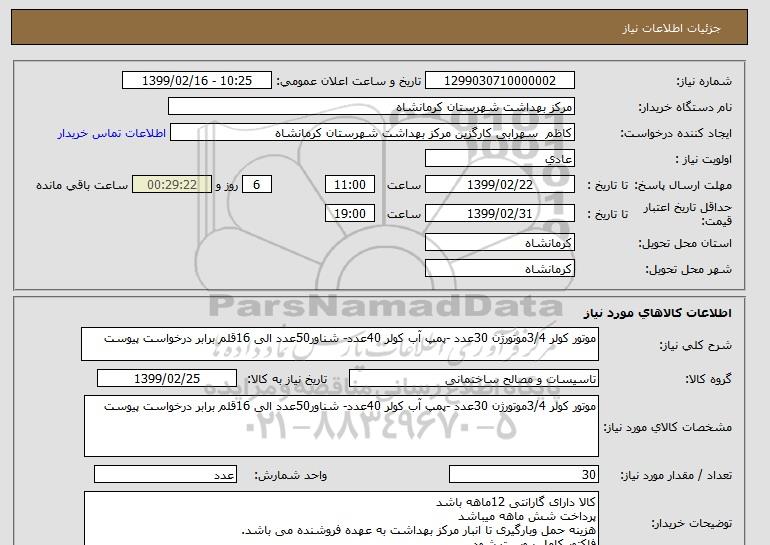Click the remaining time countdown 00:29:22
Image resolution: width=770 pixels, height=545 pixels.
point(172,185)
